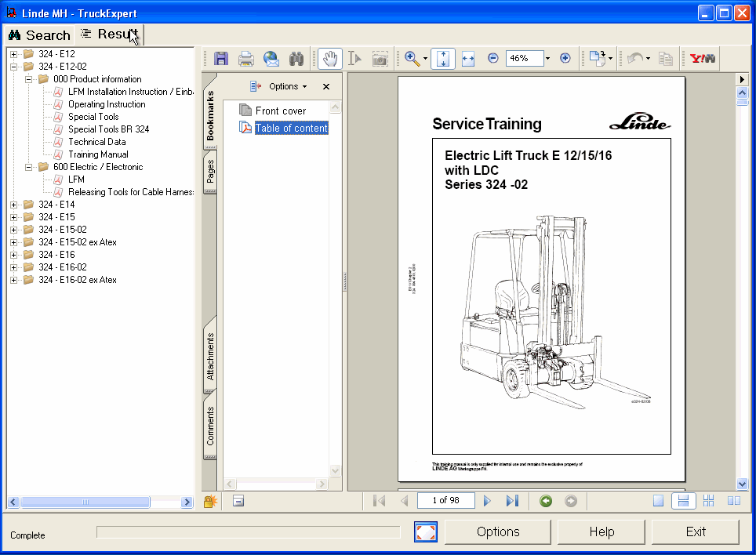Click the Print icon in PDF toolbar
The height and width of the screenshot is (555, 756).
246,59
